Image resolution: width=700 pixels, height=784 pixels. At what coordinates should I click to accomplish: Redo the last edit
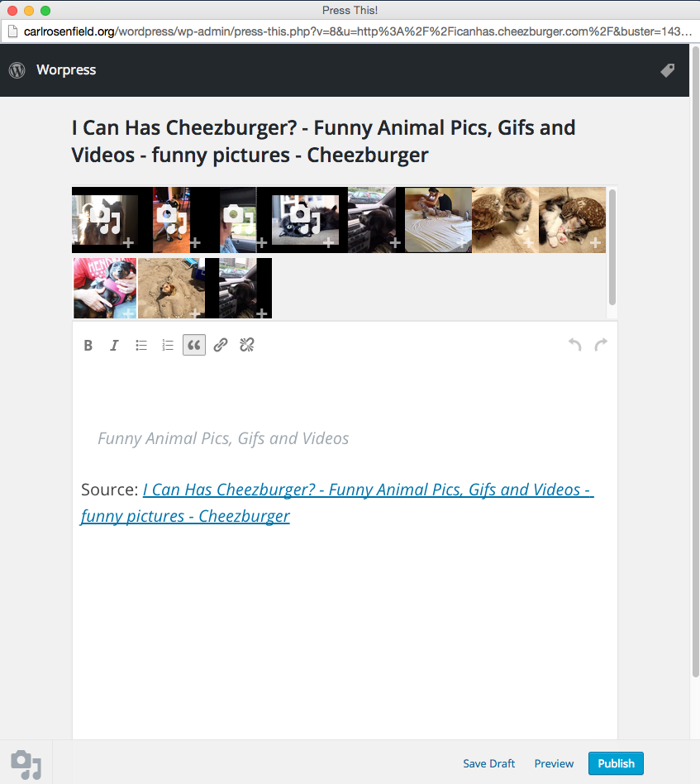[601, 345]
